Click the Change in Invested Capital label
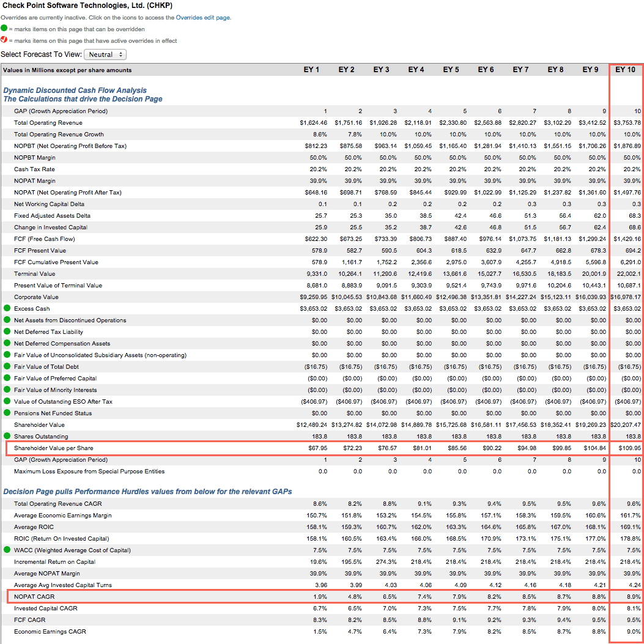644x644 pixels. pyautogui.click(x=51, y=227)
